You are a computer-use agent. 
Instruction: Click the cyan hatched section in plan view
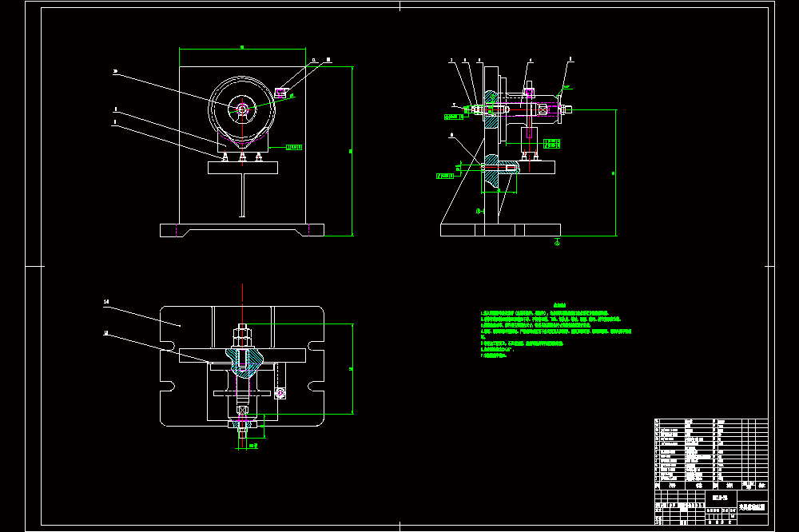pos(244,362)
